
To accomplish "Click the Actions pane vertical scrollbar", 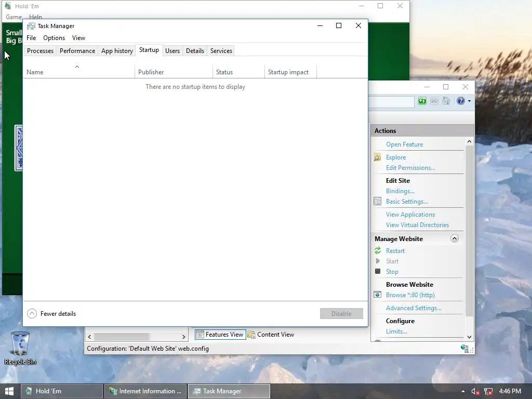I will [469, 231].
